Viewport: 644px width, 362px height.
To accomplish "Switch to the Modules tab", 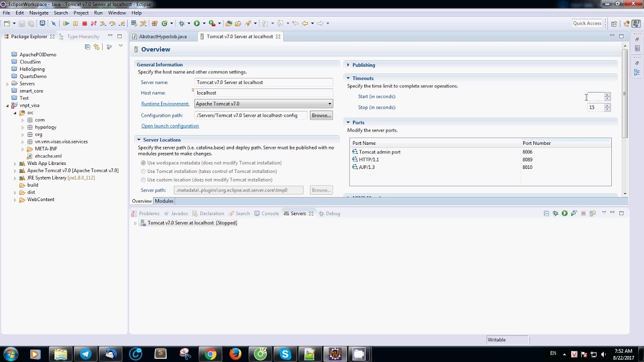I will coord(164,201).
